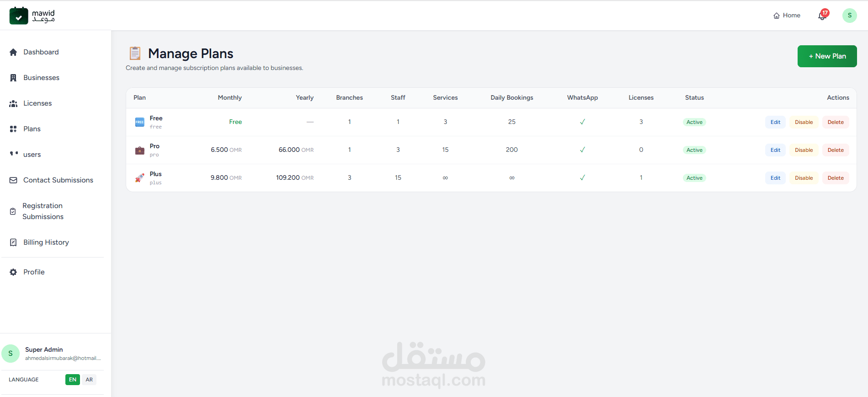Open the user avatar menu in header
Screen dimensions: 868x397
point(850,16)
